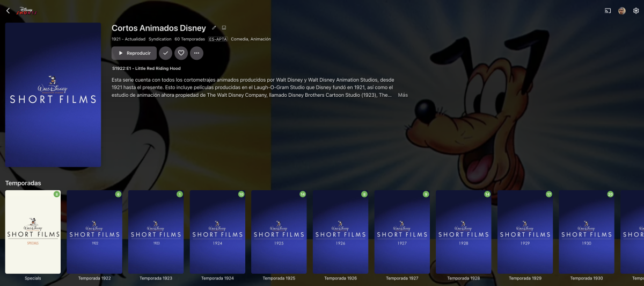The width and height of the screenshot is (644, 286).
Task: Expand the description with Más
Action: (402, 95)
